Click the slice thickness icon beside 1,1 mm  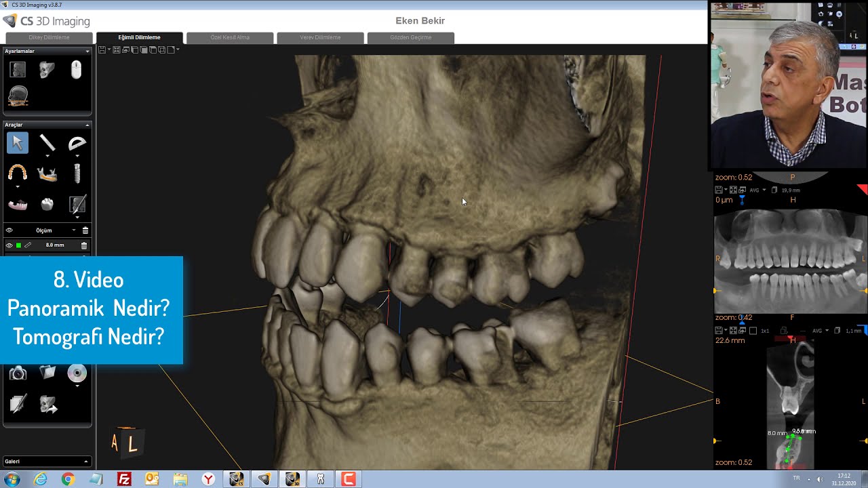coord(837,330)
